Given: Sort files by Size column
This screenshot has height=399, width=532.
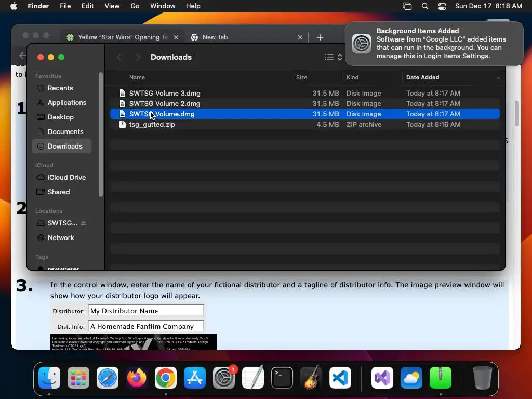Looking at the screenshot, I should pos(301,78).
